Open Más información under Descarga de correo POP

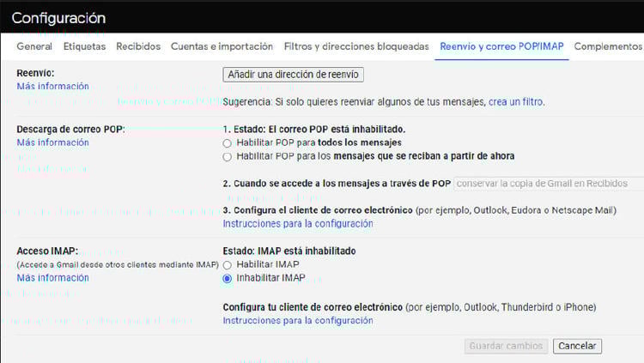(x=52, y=142)
